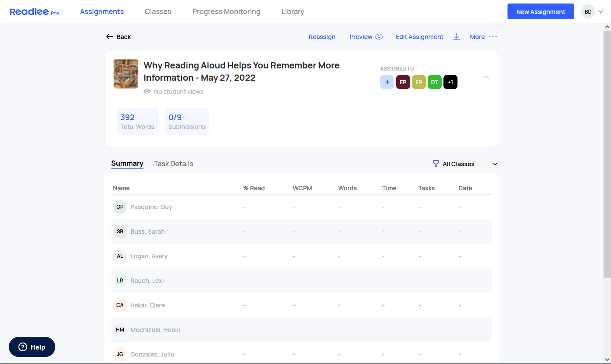This screenshot has width=611, height=364.
Task: Click the black +1 class badge
Action: point(450,82)
